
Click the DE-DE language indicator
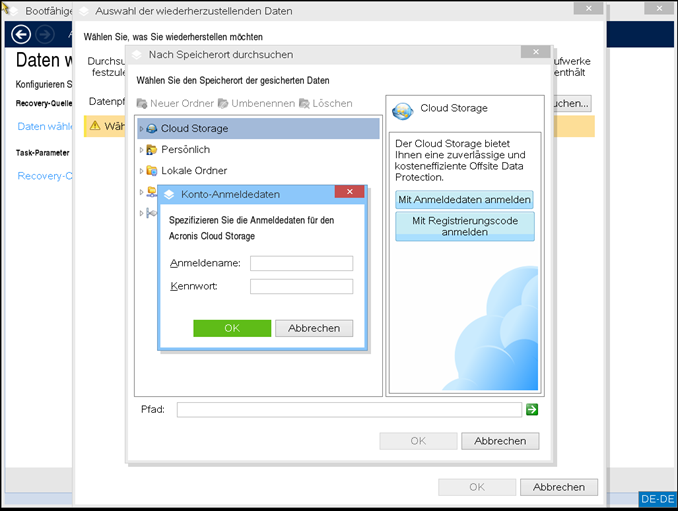658,499
